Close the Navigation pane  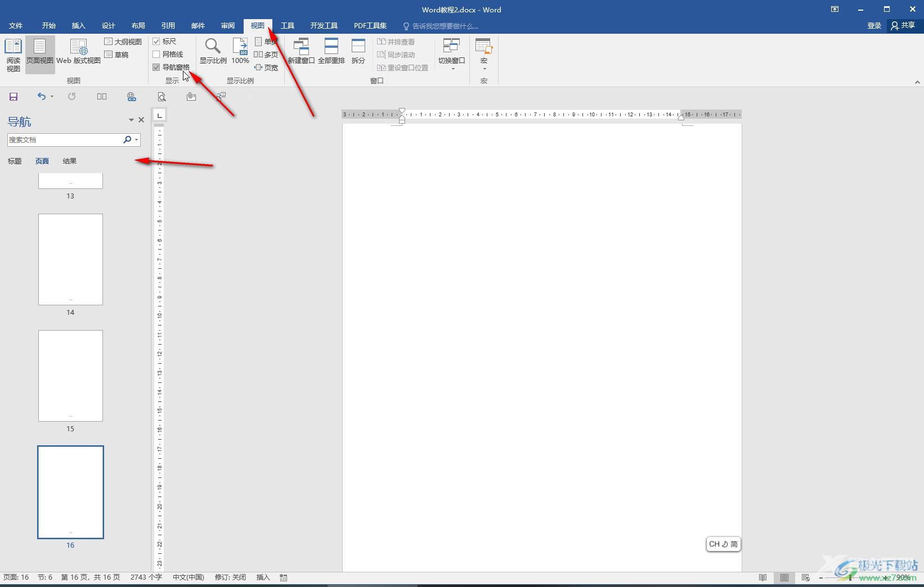(x=141, y=120)
